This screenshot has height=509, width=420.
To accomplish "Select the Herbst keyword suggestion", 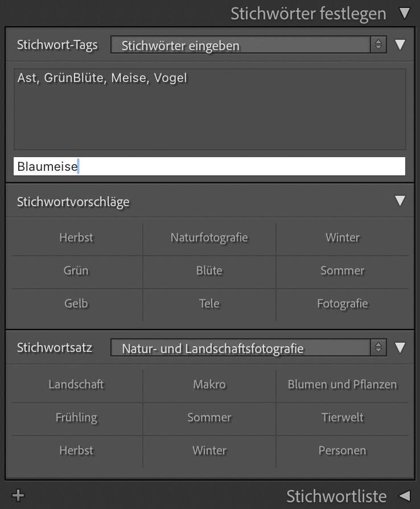I will (76, 237).
